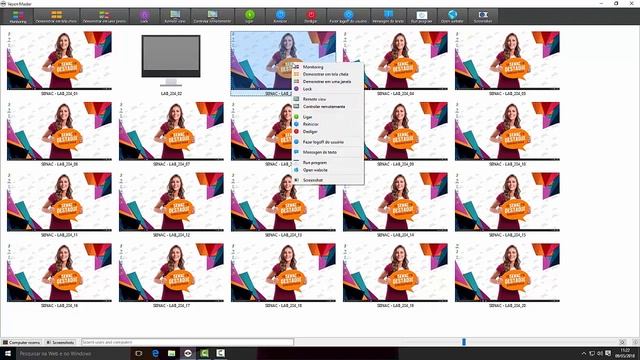Select Demonstrar em uma janela context entry
640x360 pixels.
coord(328,81)
